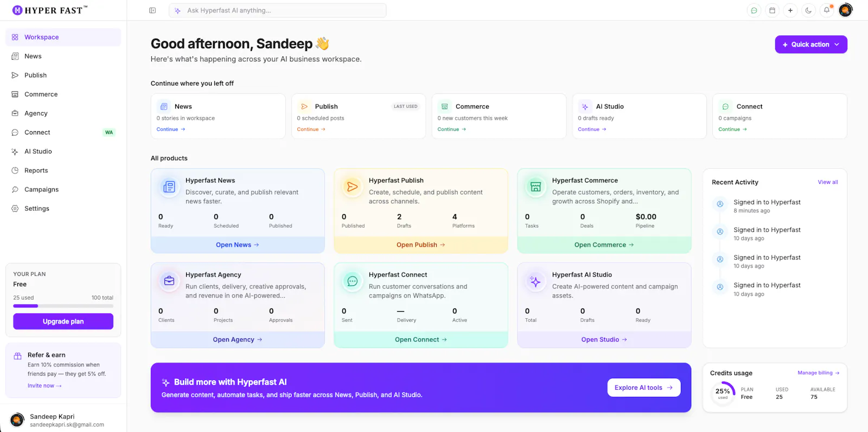This screenshot has height=432, width=868.
Task: Click Continue under Commerce new customers
Action: [452, 130]
